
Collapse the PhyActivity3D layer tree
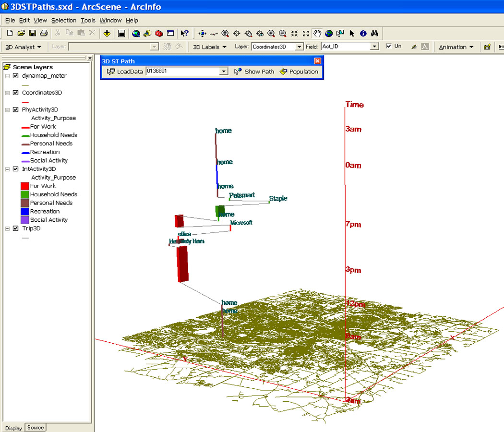[7, 110]
